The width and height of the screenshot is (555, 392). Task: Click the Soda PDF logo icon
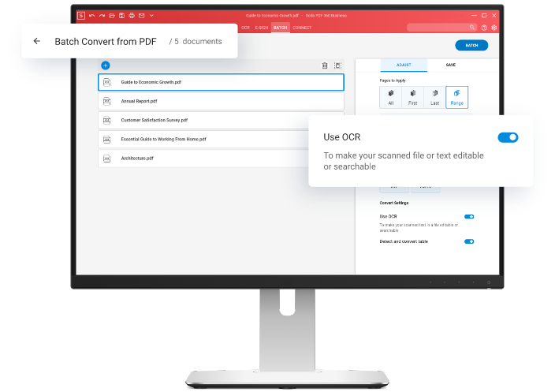81,16
